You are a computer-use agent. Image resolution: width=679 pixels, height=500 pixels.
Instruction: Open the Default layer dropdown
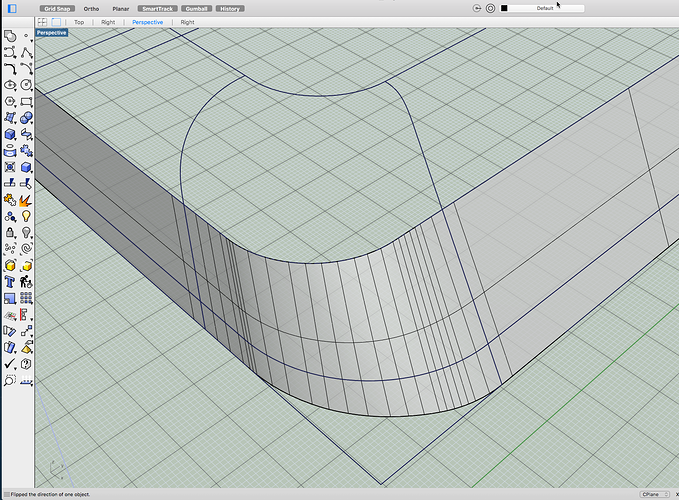(546, 8)
